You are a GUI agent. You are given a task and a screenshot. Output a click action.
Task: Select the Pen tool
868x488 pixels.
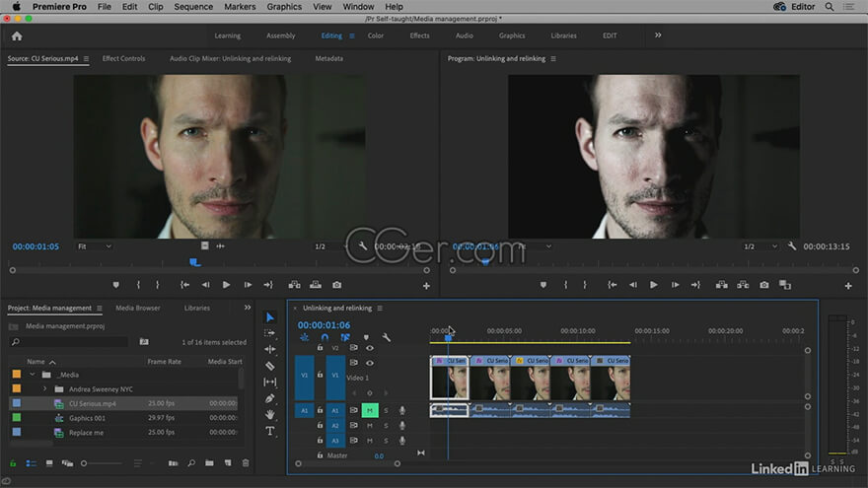click(x=269, y=398)
